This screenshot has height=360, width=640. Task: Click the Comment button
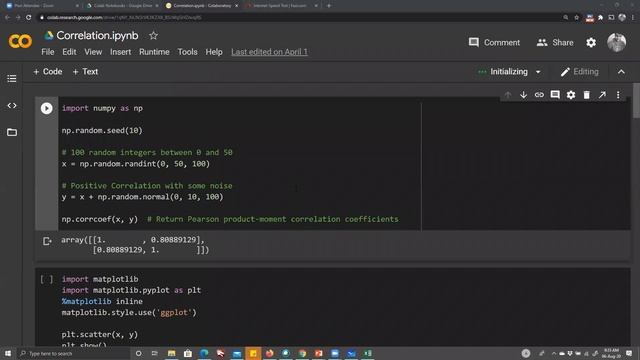pos(494,42)
